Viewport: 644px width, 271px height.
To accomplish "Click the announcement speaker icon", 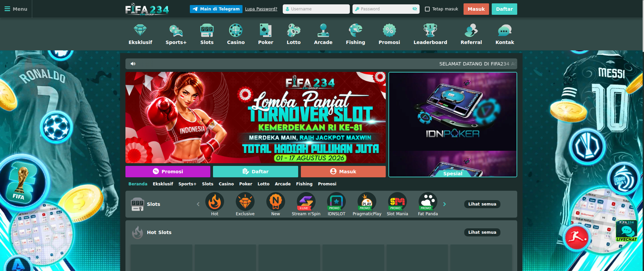I will point(133,64).
